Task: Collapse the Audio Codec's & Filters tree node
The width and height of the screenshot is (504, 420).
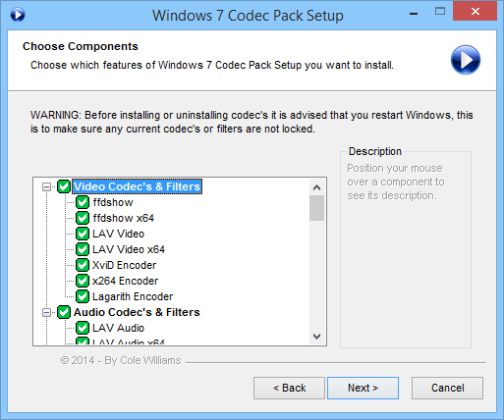Action: click(46, 313)
